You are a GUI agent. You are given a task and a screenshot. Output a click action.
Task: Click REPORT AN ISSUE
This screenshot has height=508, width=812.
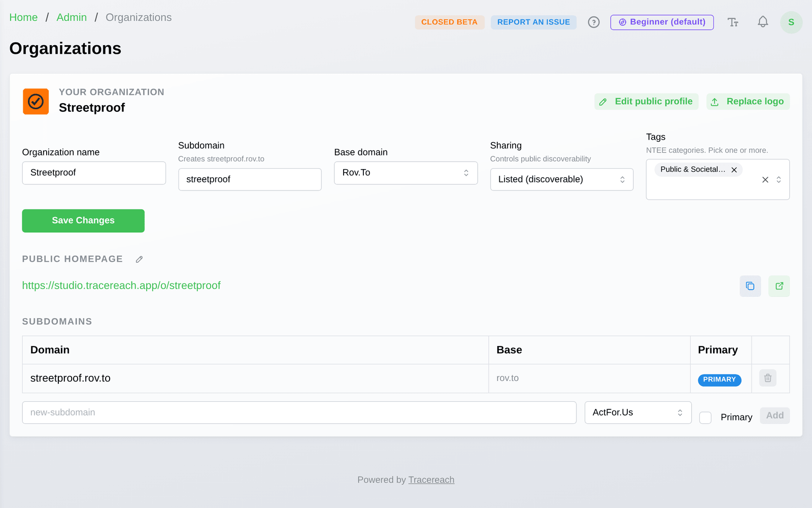(x=533, y=22)
